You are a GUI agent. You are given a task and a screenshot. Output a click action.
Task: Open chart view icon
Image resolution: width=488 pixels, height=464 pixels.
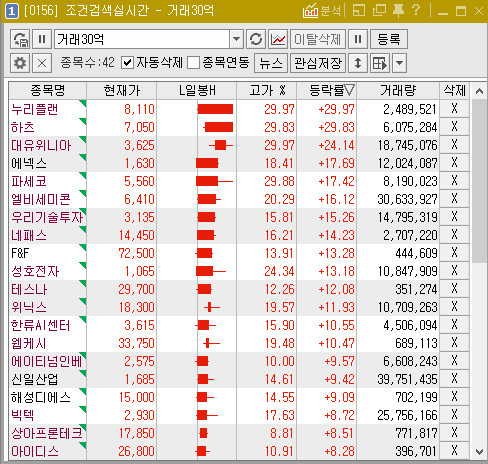[278, 39]
